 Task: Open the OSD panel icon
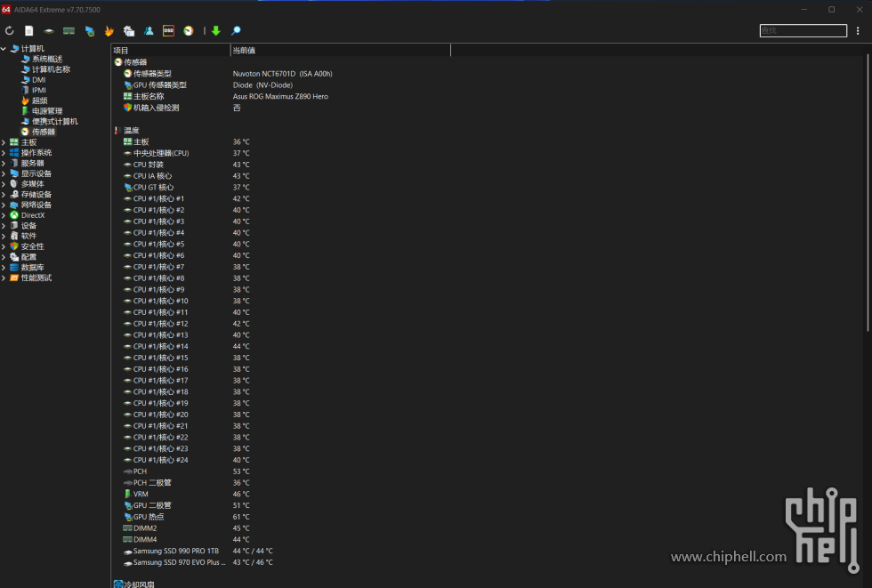pyautogui.click(x=168, y=30)
